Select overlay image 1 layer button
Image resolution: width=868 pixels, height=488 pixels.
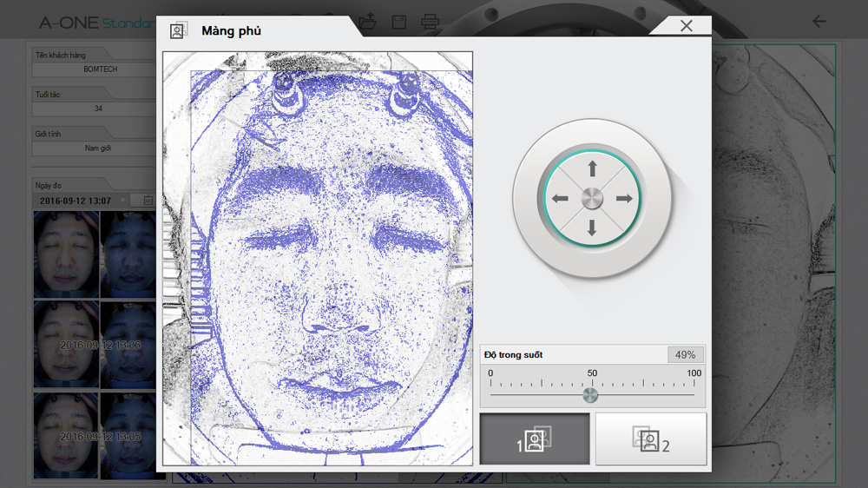click(x=535, y=439)
